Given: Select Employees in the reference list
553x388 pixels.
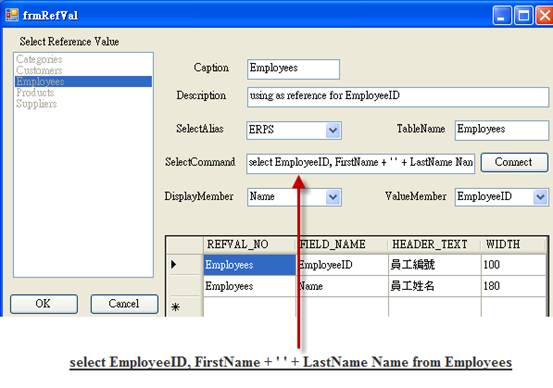Looking at the screenshot, I should [84, 81].
